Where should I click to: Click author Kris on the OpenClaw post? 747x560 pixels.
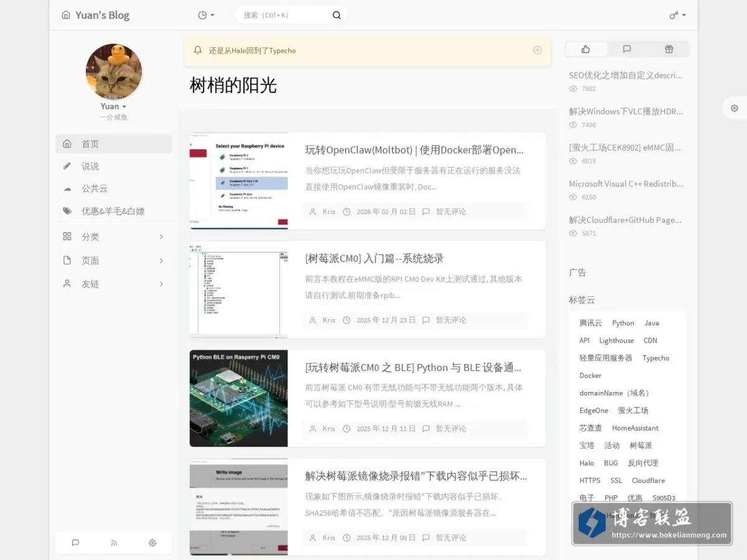[x=329, y=212]
